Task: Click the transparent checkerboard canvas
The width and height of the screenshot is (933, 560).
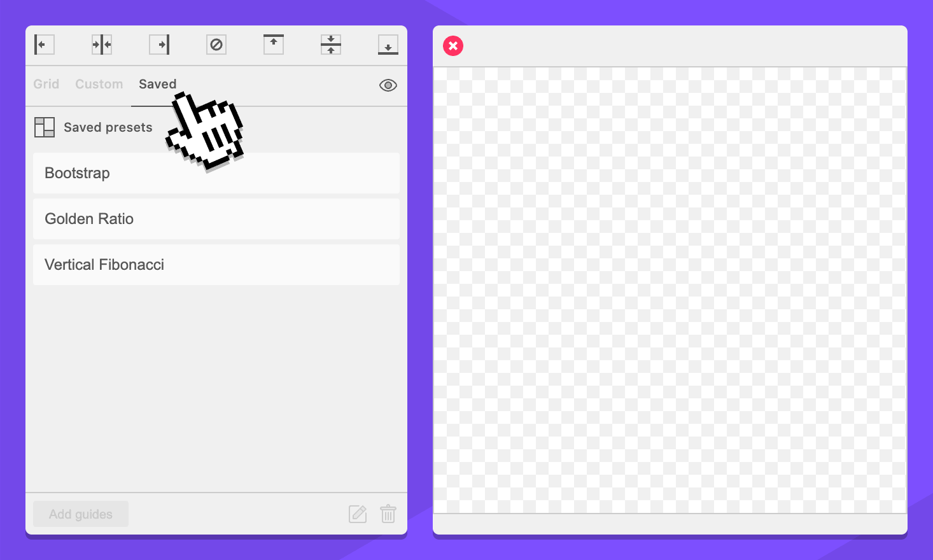Action: click(x=670, y=290)
